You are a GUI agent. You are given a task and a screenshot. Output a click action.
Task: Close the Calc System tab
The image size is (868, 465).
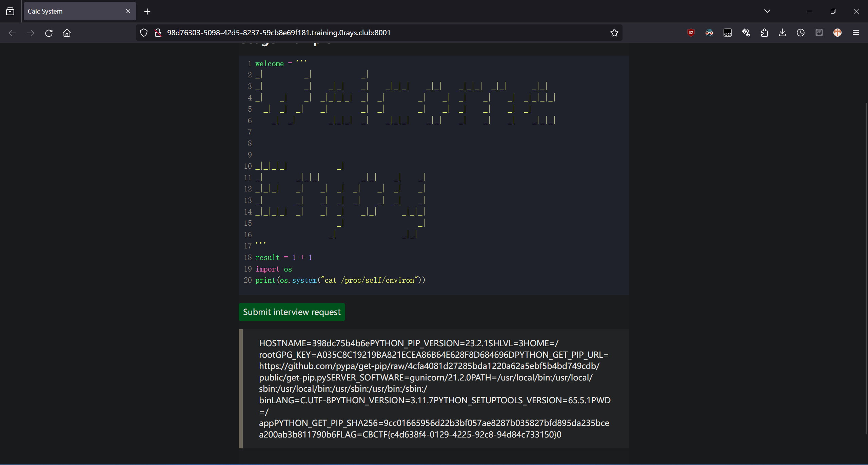(x=128, y=11)
